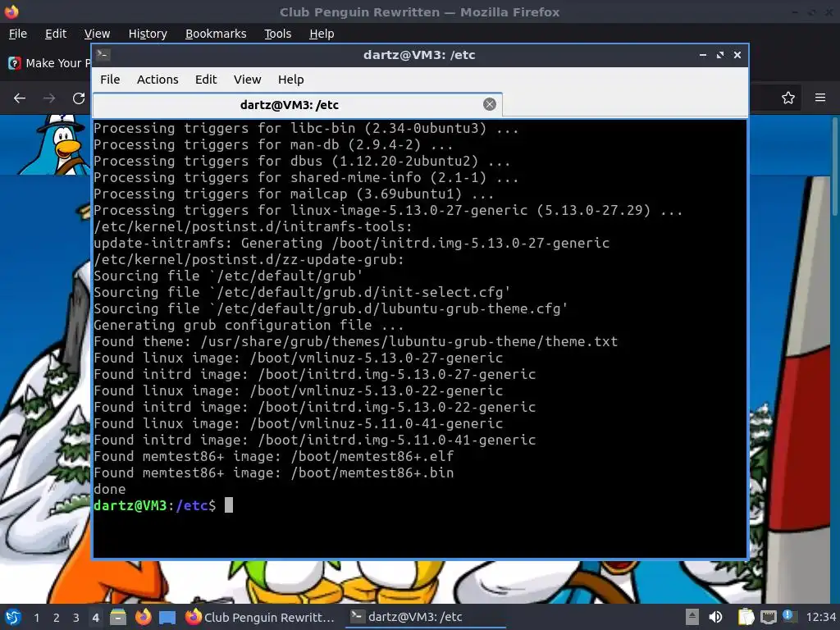The height and width of the screenshot is (630, 840).
Task: Open Firefox File menu
Action: pyautogui.click(x=18, y=34)
